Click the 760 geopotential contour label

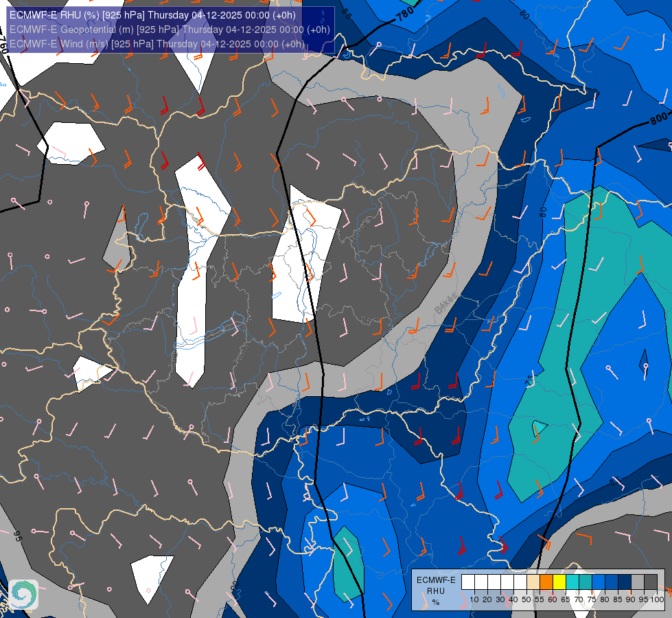[3, 45]
